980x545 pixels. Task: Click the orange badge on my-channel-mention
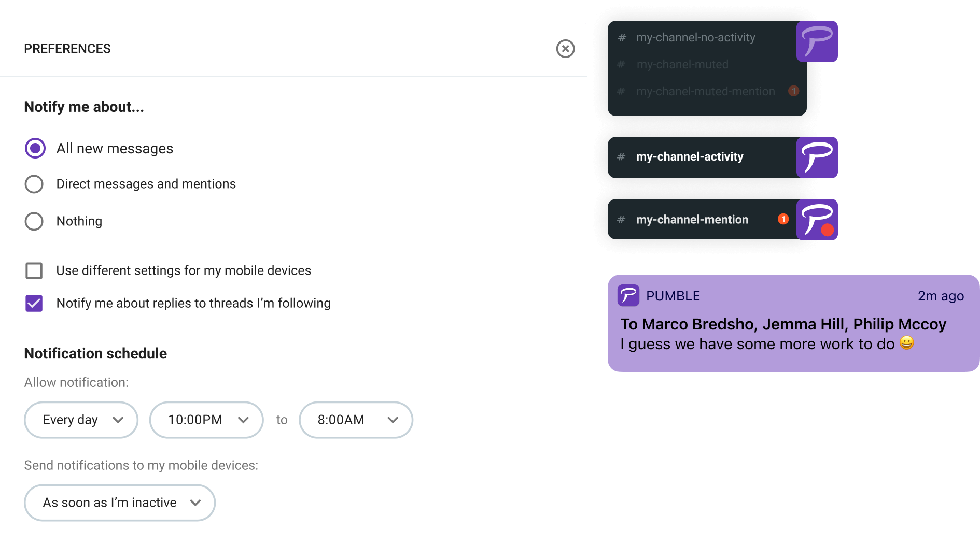pos(783,219)
